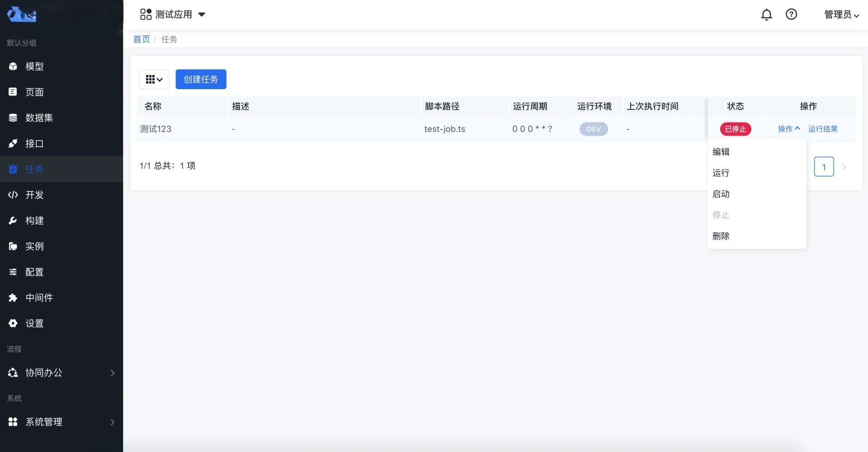Image resolution: width=868 pixels, height=452 pixels.
Task: Open 模型 in the sidebar
Action: (61, 67)
